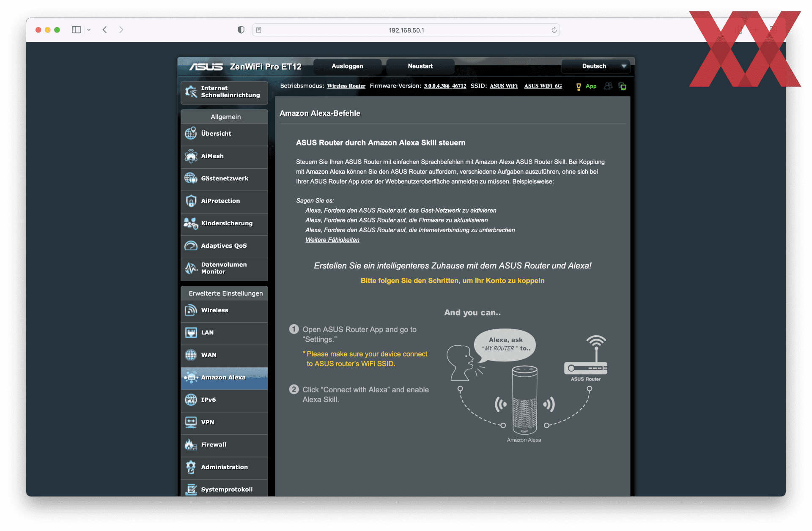Open the Deutsch language dropdown
The image size is (812, 531).
click(595, 66)
